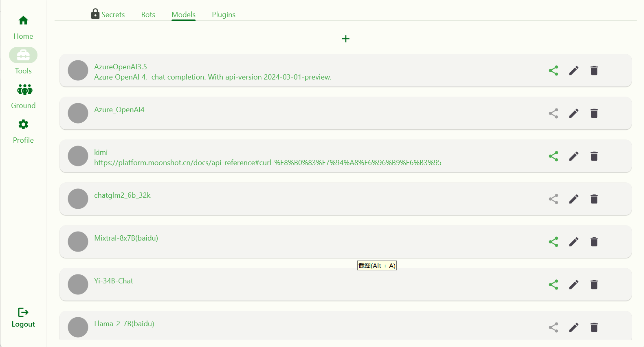Image resolution: width=644 pixels, height=347 pixels.
Task: Edit the chatglm2_6b_32k model entry
Action: pyautogui.click(x=574, y=199)
